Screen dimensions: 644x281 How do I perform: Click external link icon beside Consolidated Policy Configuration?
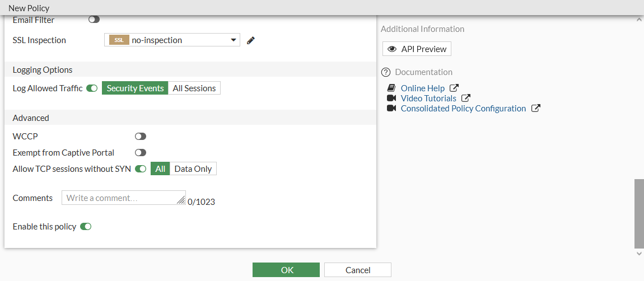[x=535, y=108]
